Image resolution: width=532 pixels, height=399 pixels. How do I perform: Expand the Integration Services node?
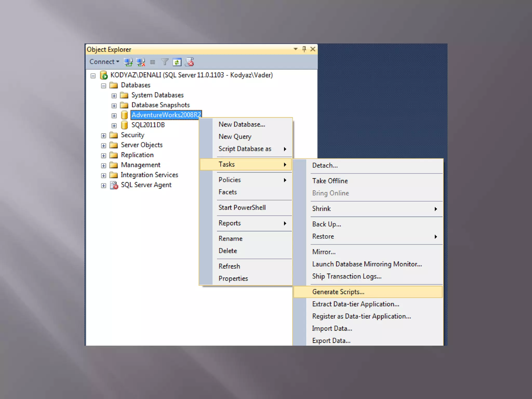(103, 176)
